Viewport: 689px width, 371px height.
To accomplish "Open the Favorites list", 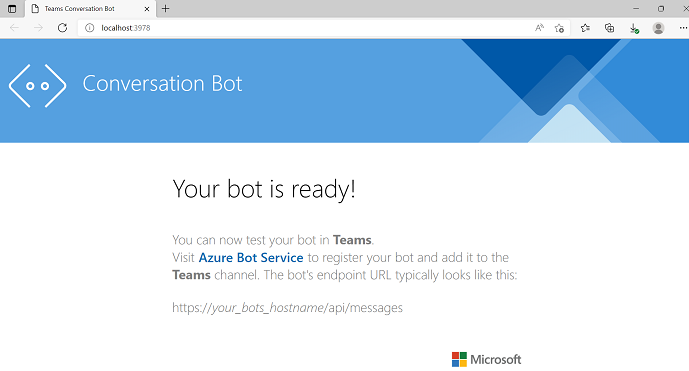I will tap(585, 28).
